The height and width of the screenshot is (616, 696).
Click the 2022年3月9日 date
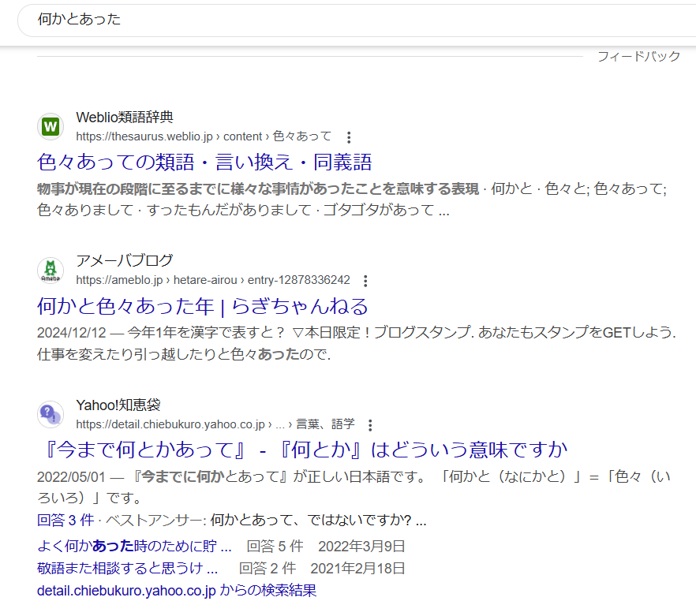pos(361,547)
